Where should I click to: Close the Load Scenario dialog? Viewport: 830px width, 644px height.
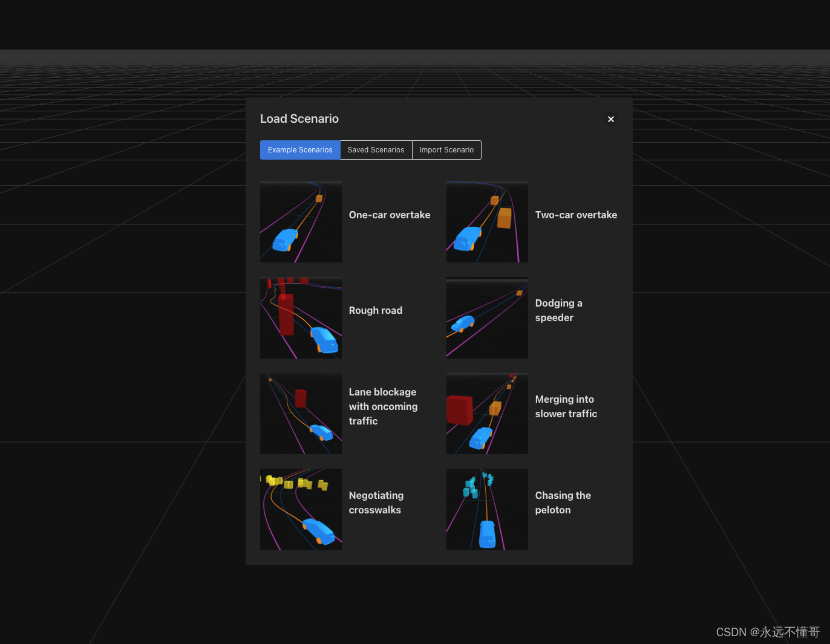pyautogui.click(x=611, y=119)
